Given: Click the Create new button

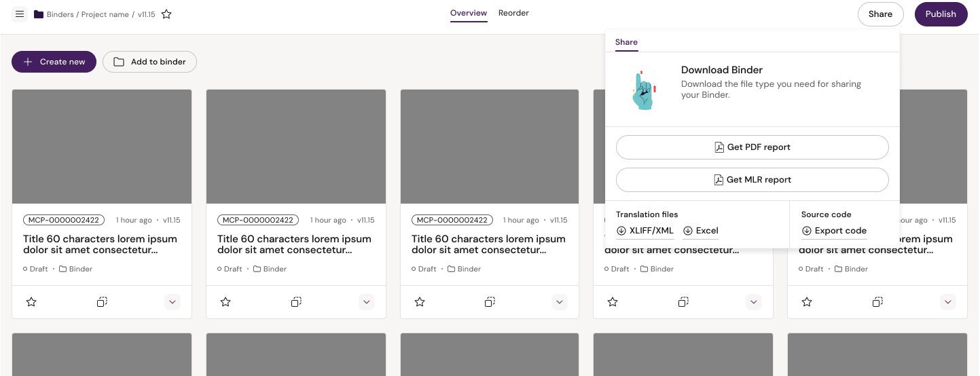Looking at the screenshot, I should pos(54,62).
